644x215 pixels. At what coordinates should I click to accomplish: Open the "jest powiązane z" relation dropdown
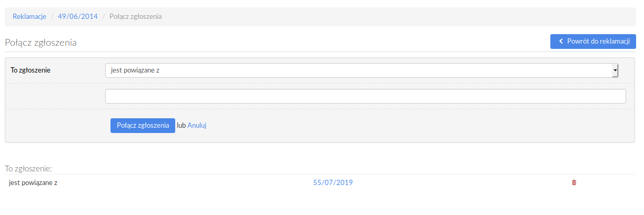(361, 70)
